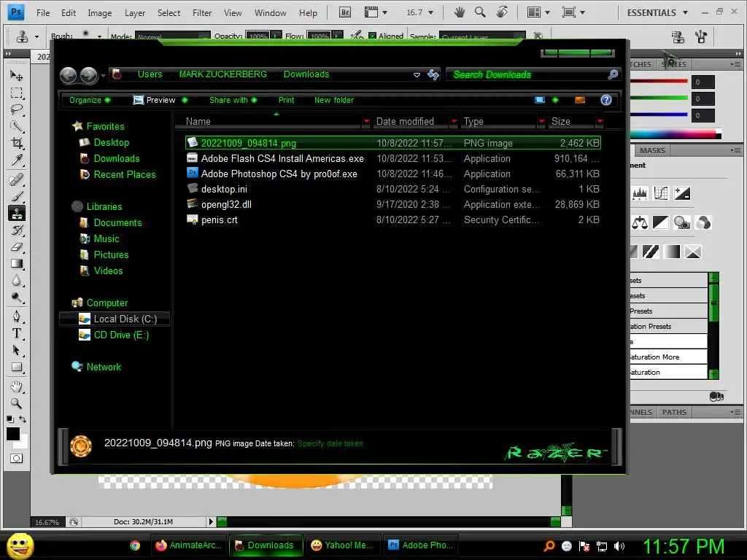Viewport: 747px width, 560px height.
Task: Add an Exposure adjustment
Action: coord(682,193)
